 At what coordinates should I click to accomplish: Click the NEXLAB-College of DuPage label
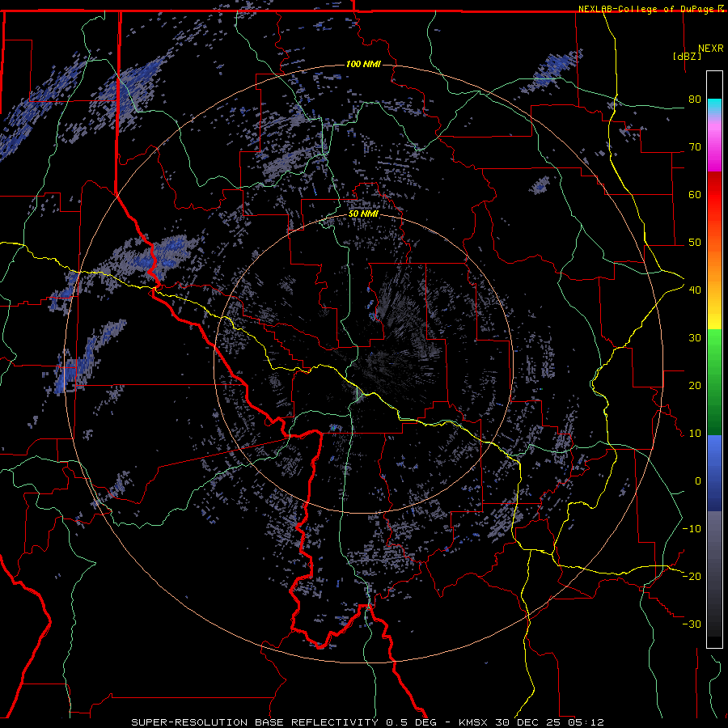pyautogui.click(x=645, y=9)
